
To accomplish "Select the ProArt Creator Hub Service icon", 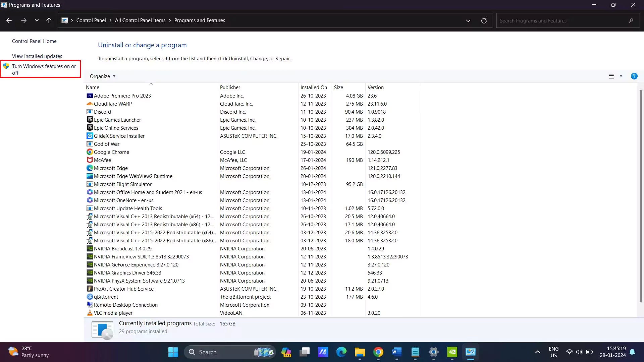I will pyautogui.click(x=90, y=289).
